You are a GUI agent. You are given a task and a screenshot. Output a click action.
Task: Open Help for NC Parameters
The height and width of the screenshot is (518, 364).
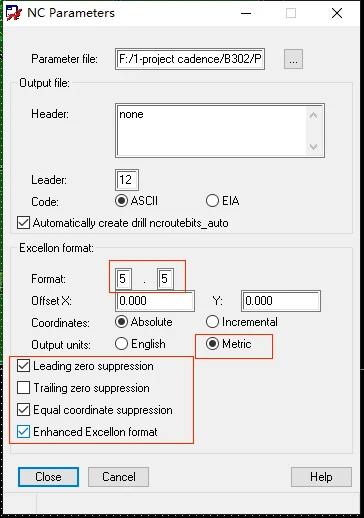coord(321,477)
